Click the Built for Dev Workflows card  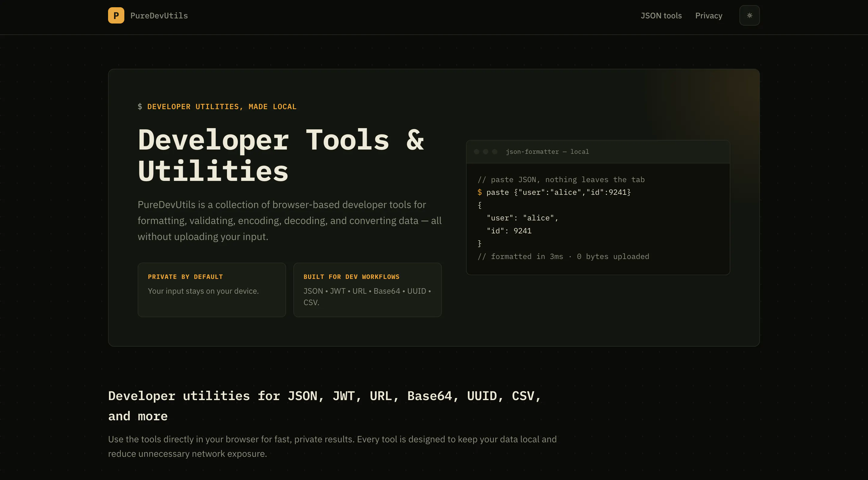[367, 290]
